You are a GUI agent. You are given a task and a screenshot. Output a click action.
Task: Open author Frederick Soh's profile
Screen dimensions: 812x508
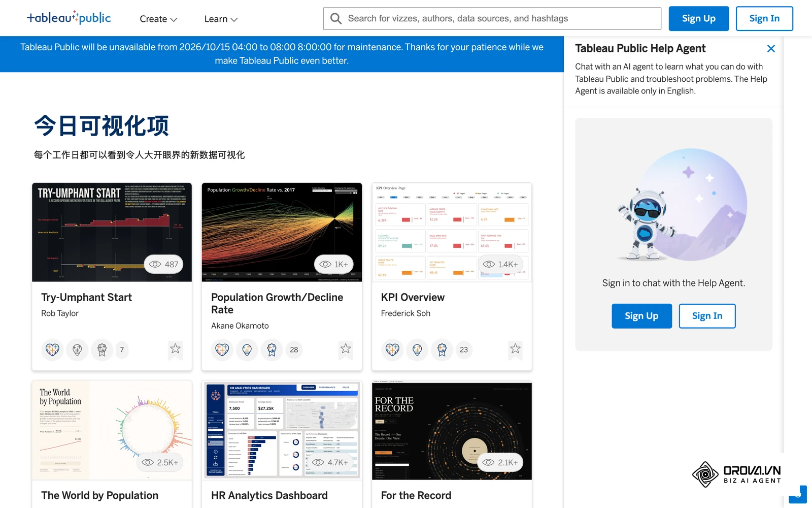405,313
